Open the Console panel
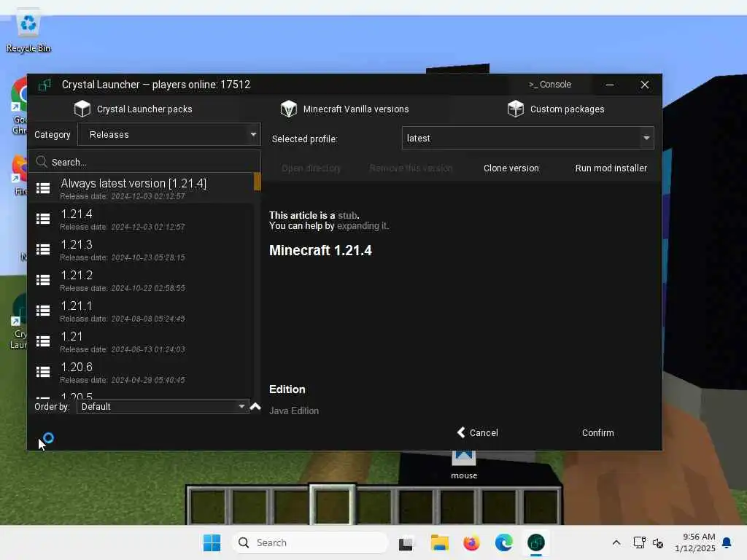 tap(550, 85)
